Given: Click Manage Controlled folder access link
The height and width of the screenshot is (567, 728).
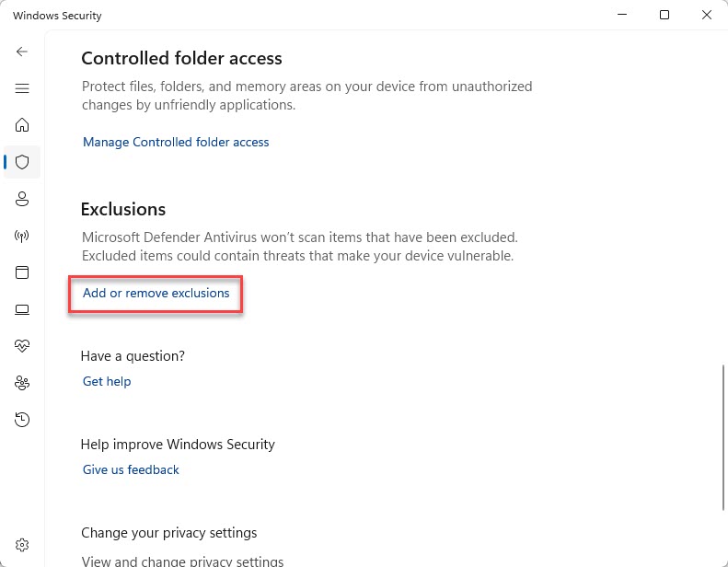Looking at the screenshot, I should [176, 142].
